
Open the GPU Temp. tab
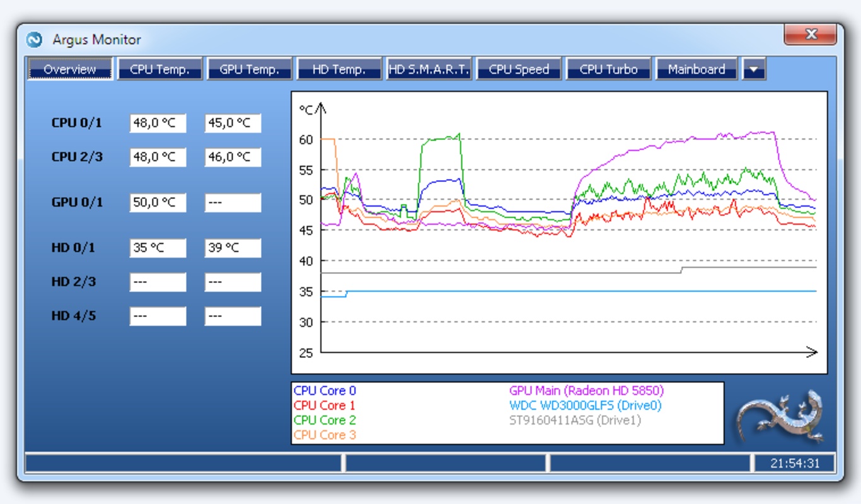coord(250,69)
